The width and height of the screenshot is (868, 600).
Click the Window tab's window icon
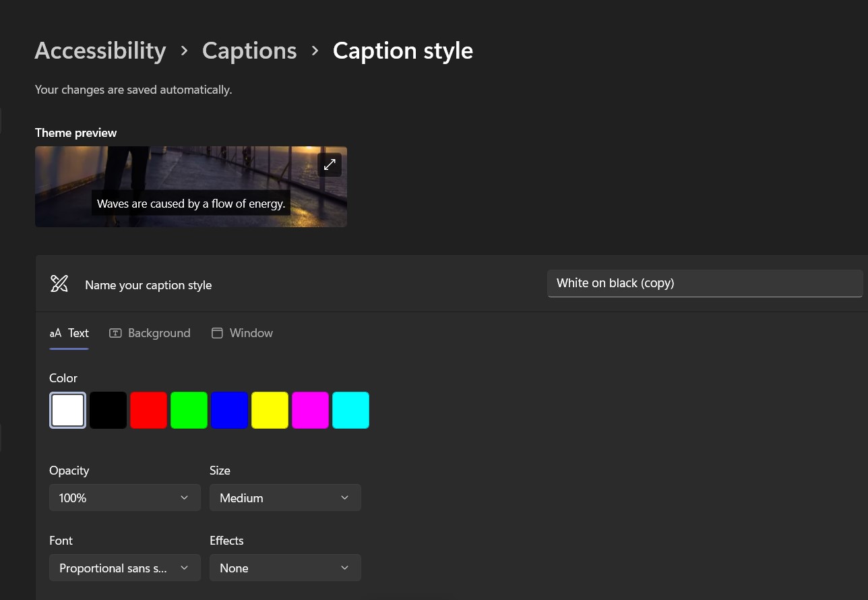click(217, 333)
